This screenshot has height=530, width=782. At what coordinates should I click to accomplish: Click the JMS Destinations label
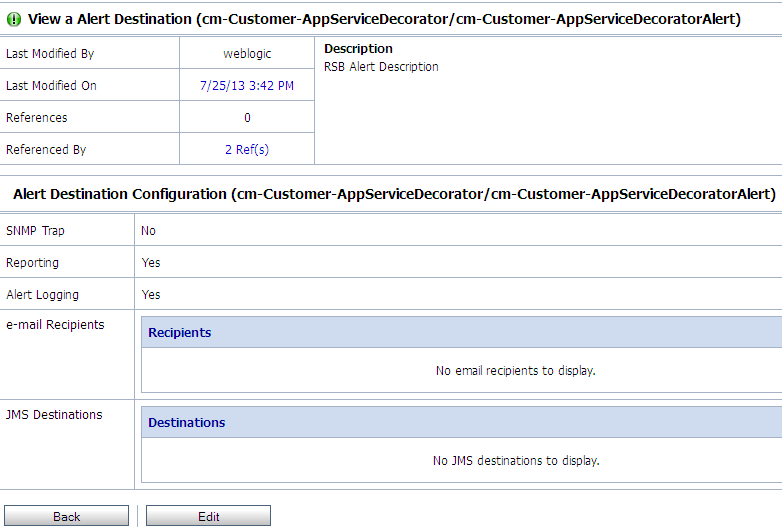pyautogui.click(x=54, y=415)
